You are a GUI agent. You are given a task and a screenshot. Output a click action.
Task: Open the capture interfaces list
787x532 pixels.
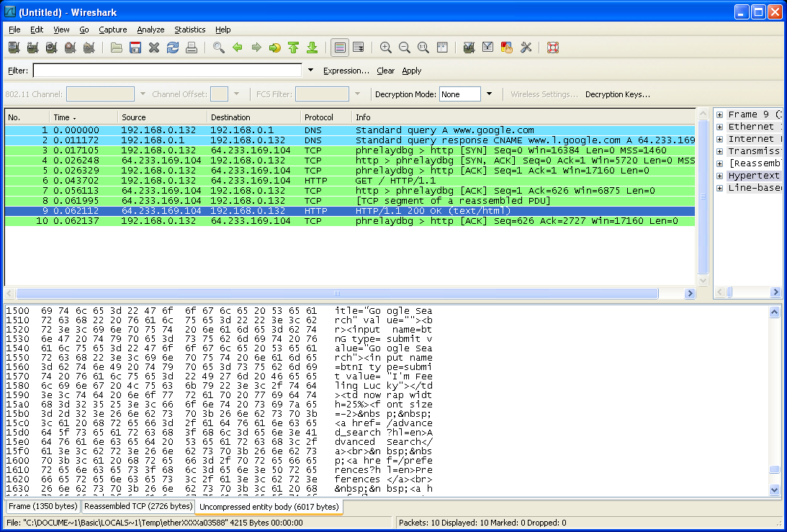(13, 47)
